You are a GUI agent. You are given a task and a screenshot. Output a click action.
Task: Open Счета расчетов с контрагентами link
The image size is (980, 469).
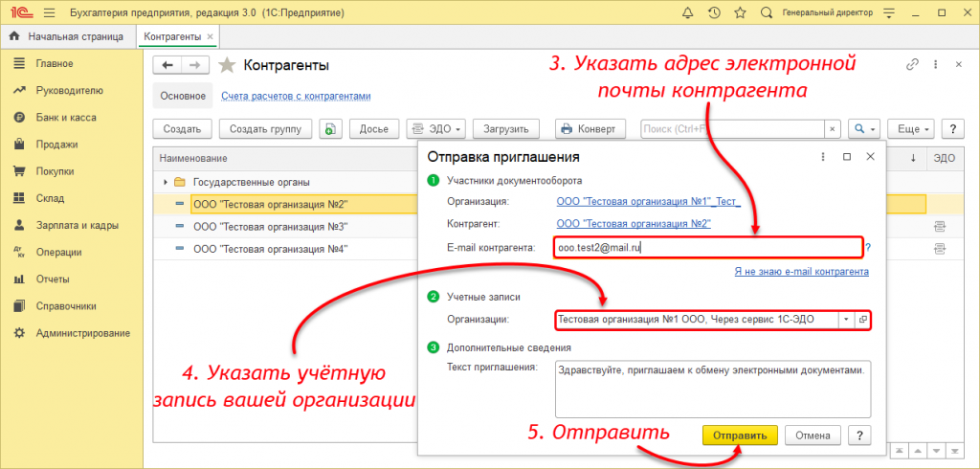[297, 96]
